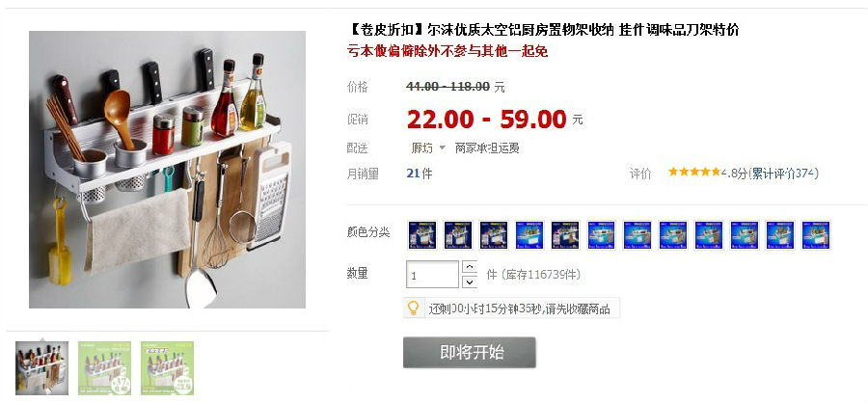Select the last color category option

pyautogui.click(x=816, y=235)
